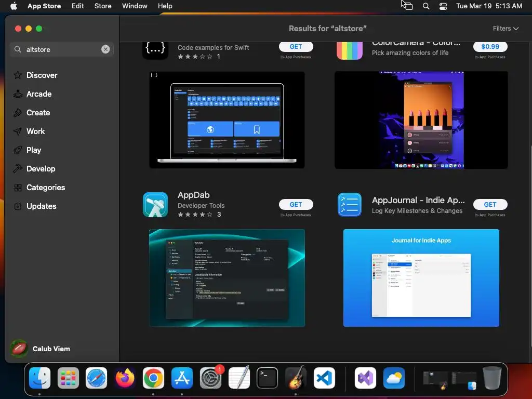
Task: Expand the Filters dropdown
Action: [506, 29]
